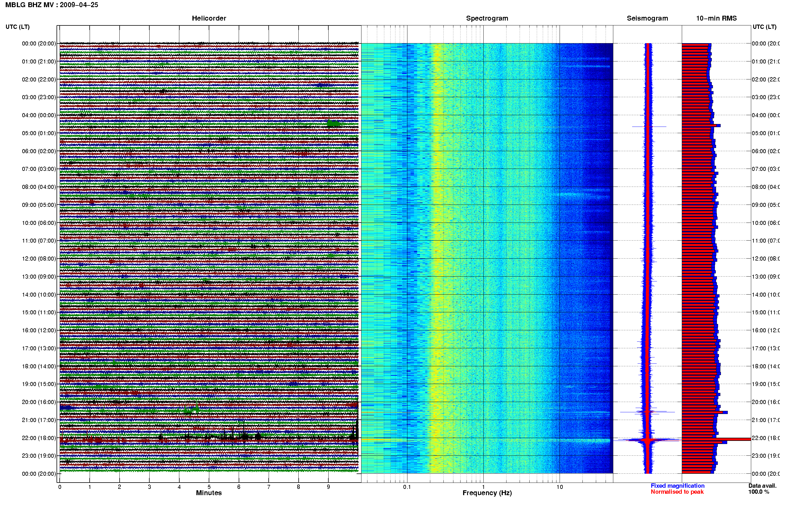Click the left '15:00 (11:00)' time label
Screen dimensions: 812x508
tap(39, 312)
